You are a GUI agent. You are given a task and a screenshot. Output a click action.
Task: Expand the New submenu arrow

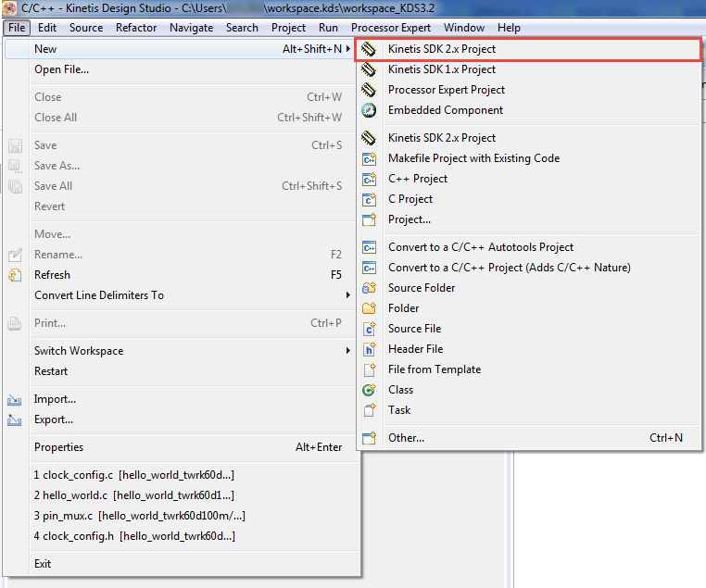pyautogui.click(x=348, y=48)
